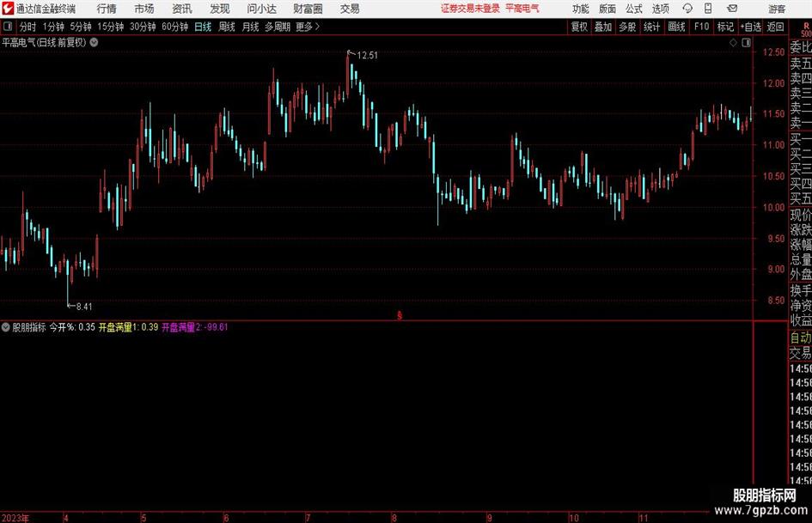Open the 财富圈 menu

[x=308, y=9]
